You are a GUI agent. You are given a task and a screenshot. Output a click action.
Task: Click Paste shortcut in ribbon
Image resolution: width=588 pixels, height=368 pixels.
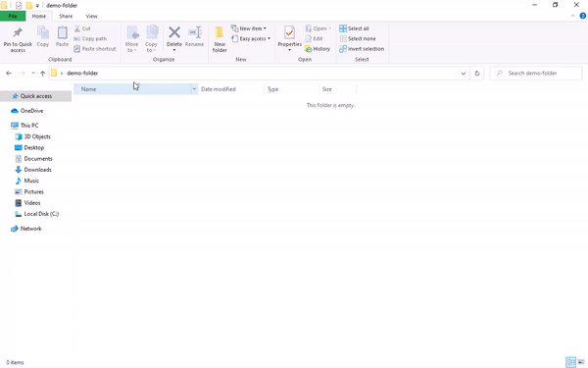pyautogui.click(x=95, y=49)
